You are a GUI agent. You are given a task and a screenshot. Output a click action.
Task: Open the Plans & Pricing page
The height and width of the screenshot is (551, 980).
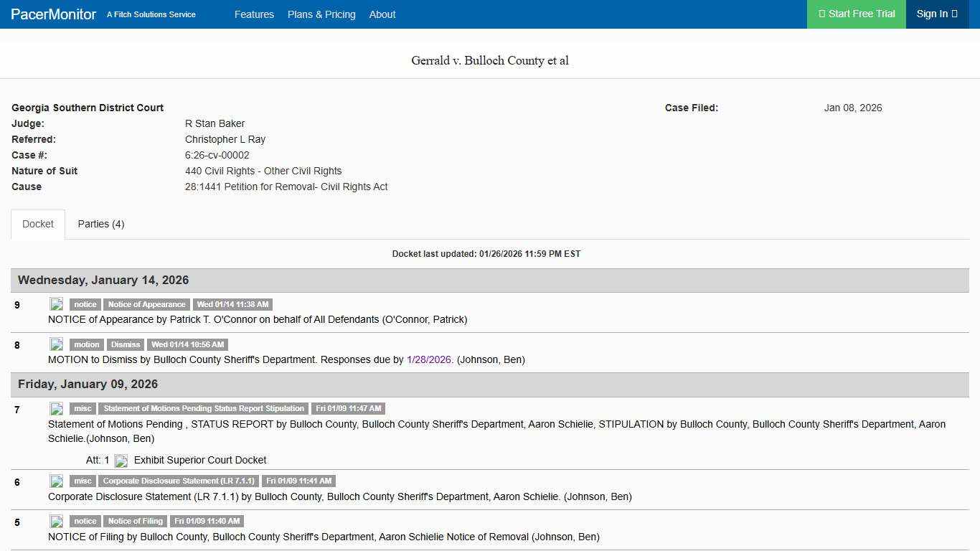[x=321, y=14]
